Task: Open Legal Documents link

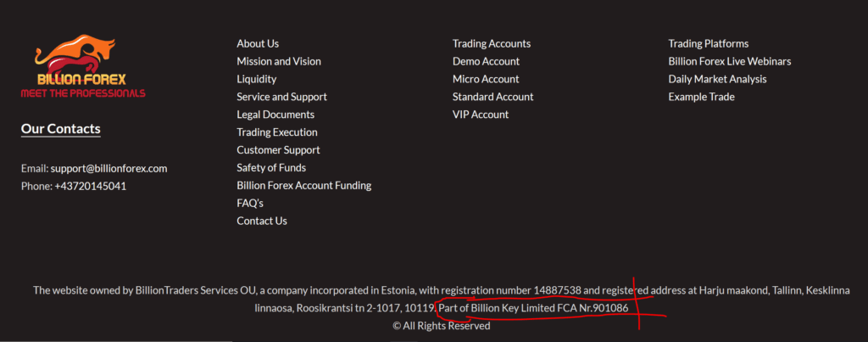Action: 275,115
